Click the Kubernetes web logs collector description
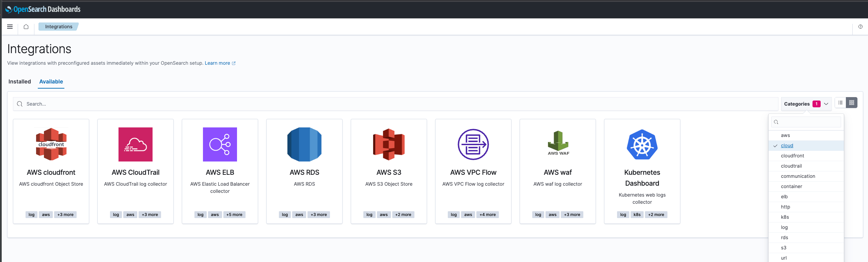This screenshot has height=262, width=868. [x=642, y=198]
